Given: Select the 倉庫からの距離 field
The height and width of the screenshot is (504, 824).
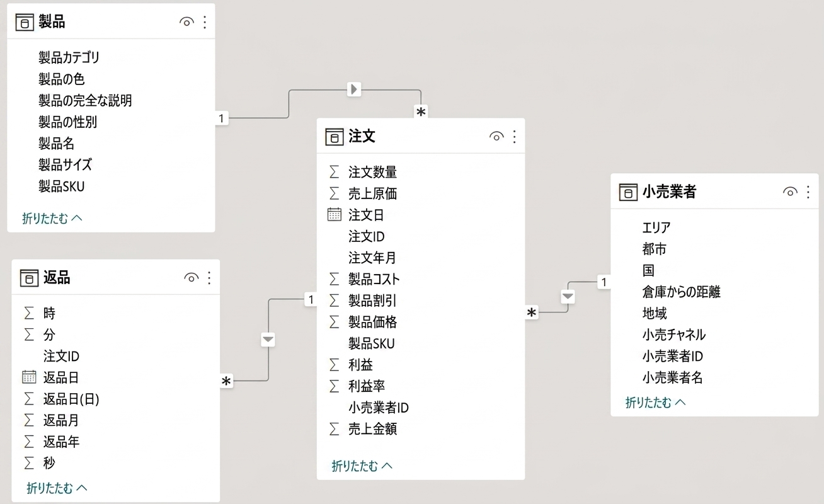Looking at the screenshot, I should click(681, 292).
